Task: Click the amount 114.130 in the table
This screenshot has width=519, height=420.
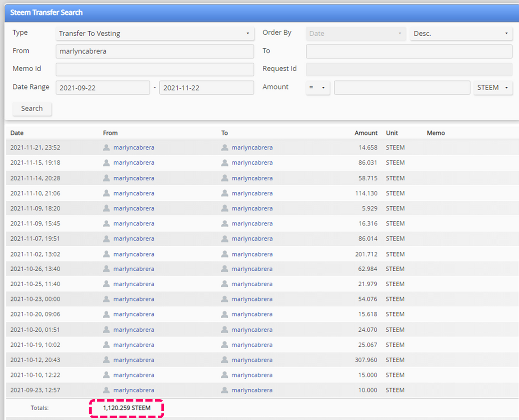Action: tap(366, 193)
